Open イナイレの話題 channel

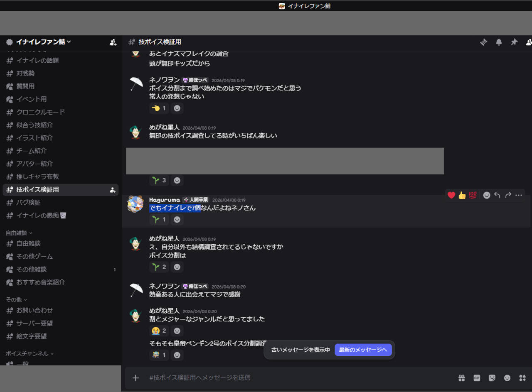coord(61,61)
